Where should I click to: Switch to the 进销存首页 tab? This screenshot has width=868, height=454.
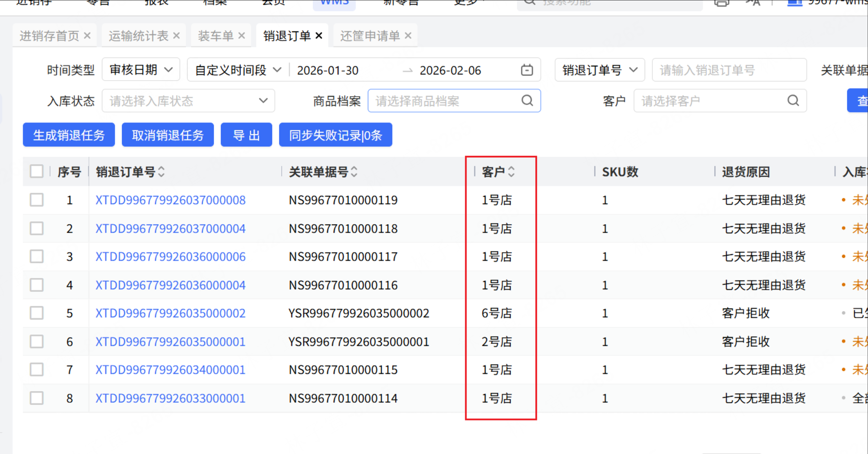point(49,36)
